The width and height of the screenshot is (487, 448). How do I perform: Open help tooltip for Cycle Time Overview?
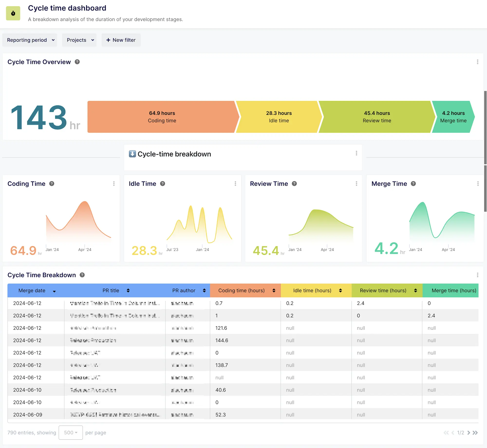pos(77,62)
